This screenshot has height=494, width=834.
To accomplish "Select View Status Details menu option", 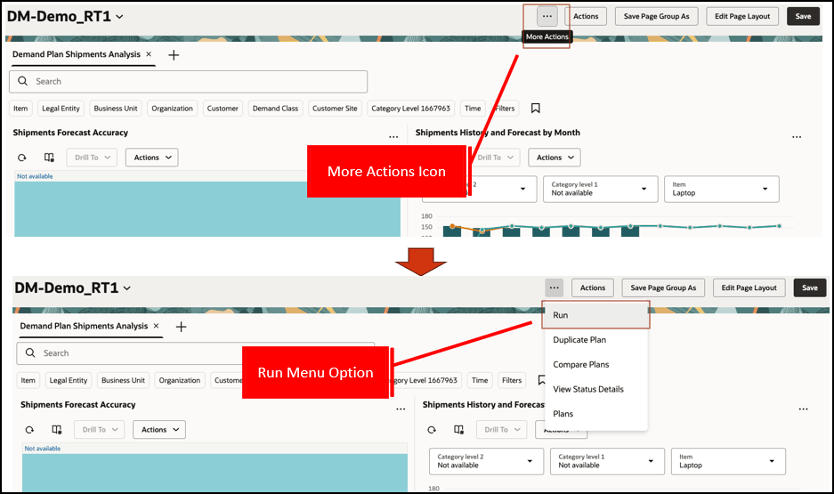I will 596,389.
